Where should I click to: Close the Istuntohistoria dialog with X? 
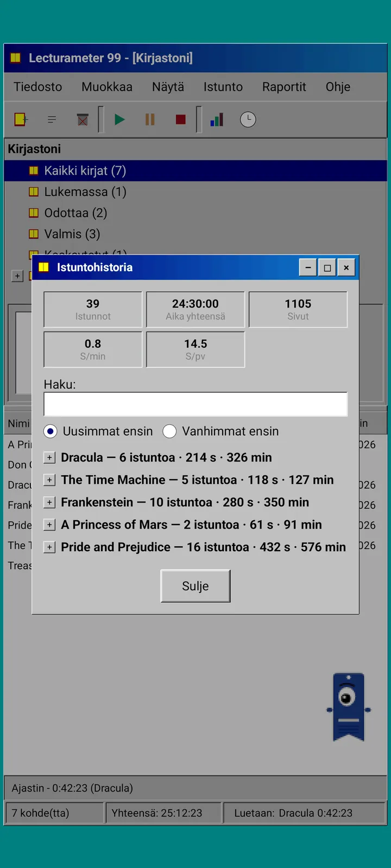tap(346, 267)
